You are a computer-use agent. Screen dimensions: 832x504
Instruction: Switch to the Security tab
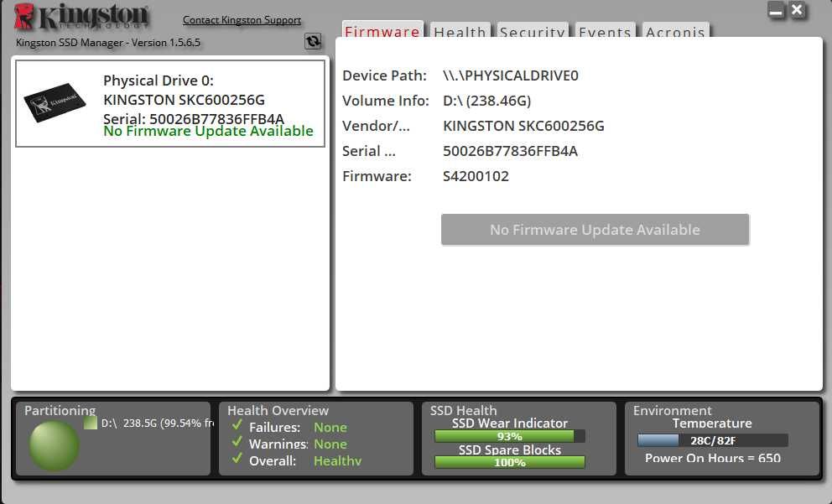[x=533, y=31]
